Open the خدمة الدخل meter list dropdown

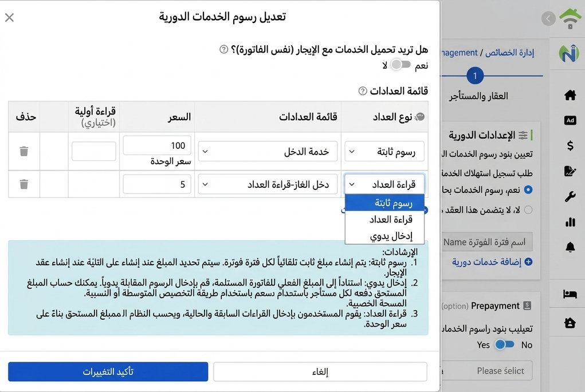(x=268, y=151)
